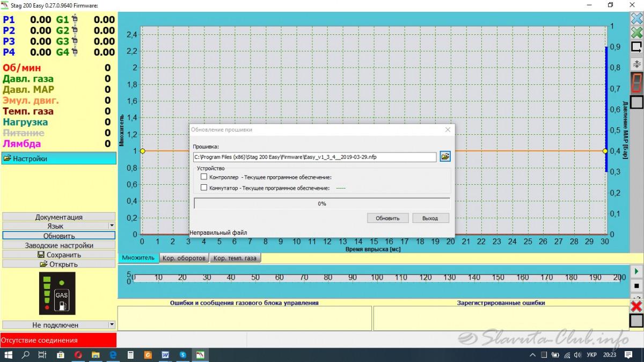Switch input language УКР in system tray
The height and width of the screenshot is (362, 644).
point(591,355)
